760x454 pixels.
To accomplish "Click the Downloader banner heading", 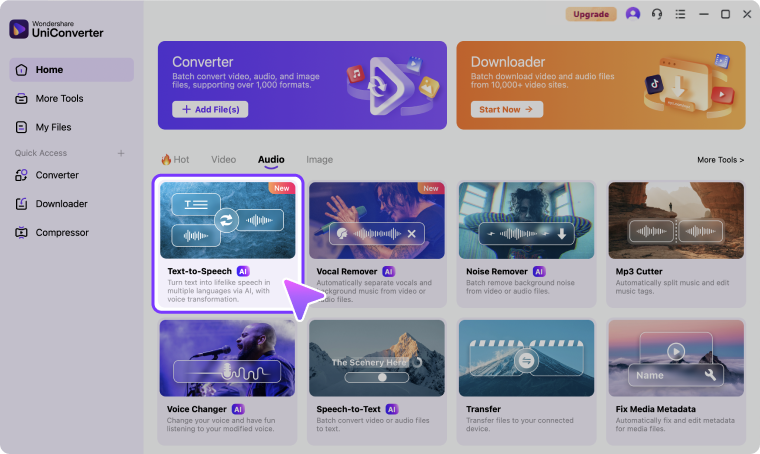I will [x=508, y=62].
